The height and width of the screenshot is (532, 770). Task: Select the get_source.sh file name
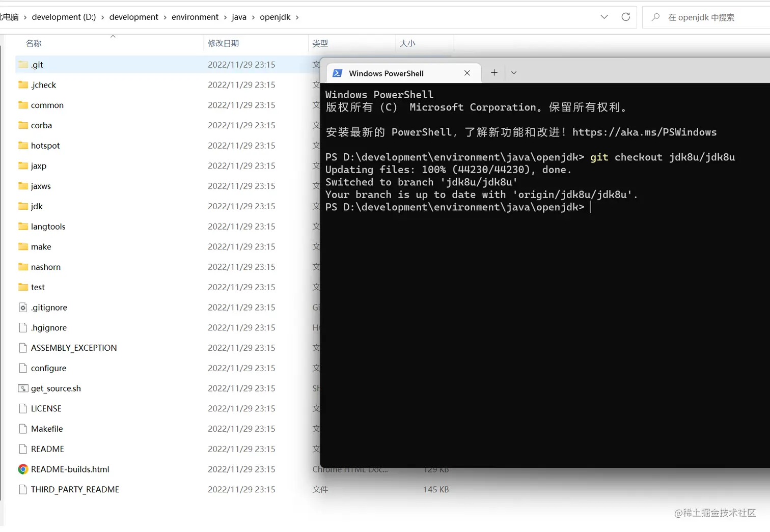pyautogui.click(x=56, y=388)
